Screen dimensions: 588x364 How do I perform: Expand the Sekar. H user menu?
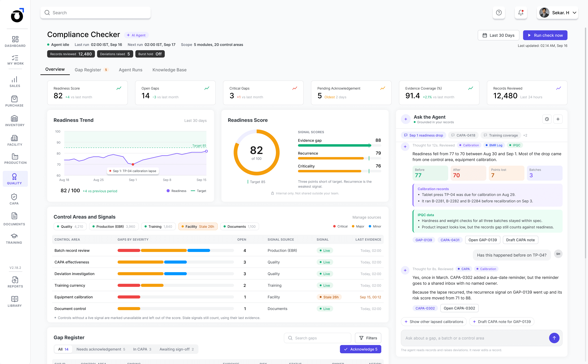[x=557, y=13]
